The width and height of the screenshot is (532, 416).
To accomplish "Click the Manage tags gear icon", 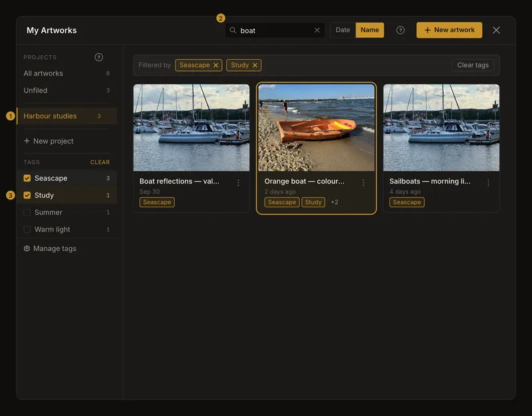I will coord(27,249).
